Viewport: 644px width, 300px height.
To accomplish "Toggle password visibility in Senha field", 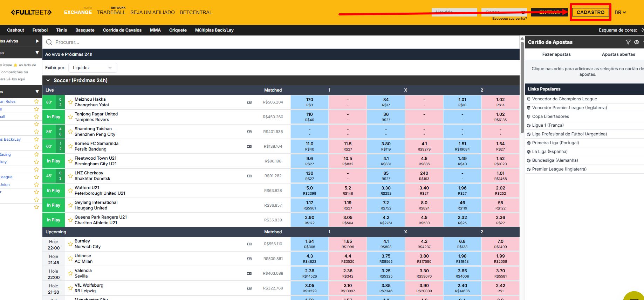I will (x=523, y=12).
